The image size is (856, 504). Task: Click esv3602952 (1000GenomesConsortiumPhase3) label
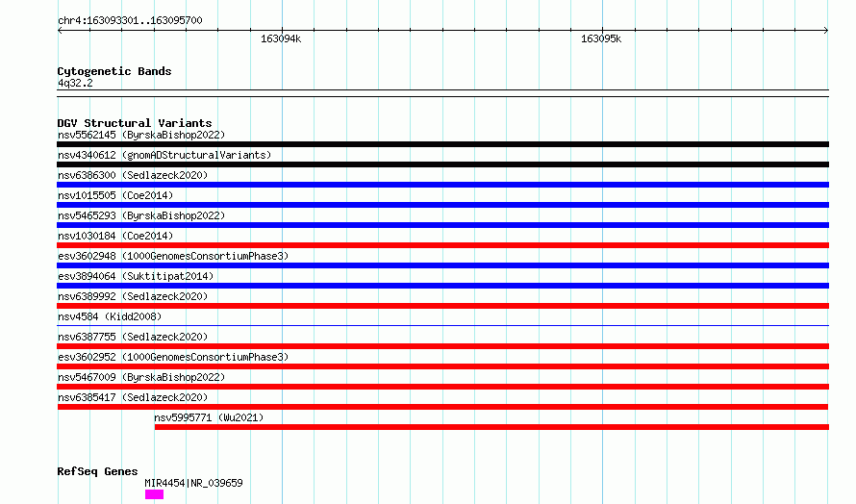[173, 357]
